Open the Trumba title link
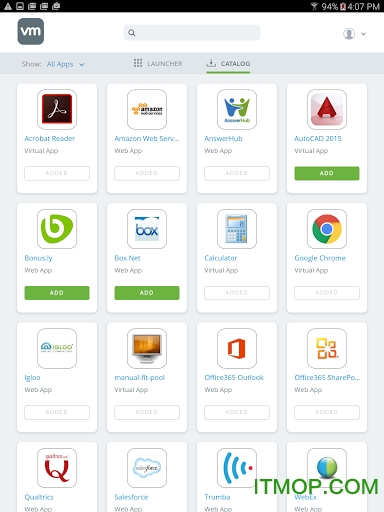This screenshot has width=384, height=512. point(217,497)
